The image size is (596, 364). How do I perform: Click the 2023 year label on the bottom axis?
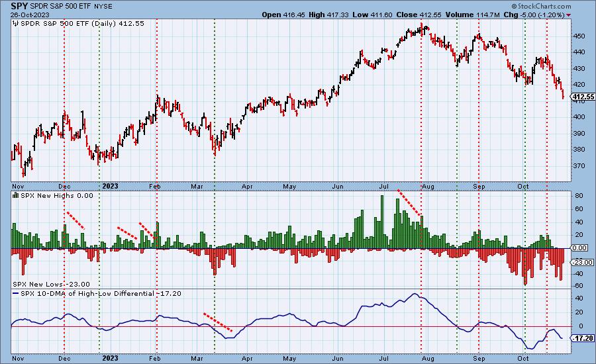110,358
